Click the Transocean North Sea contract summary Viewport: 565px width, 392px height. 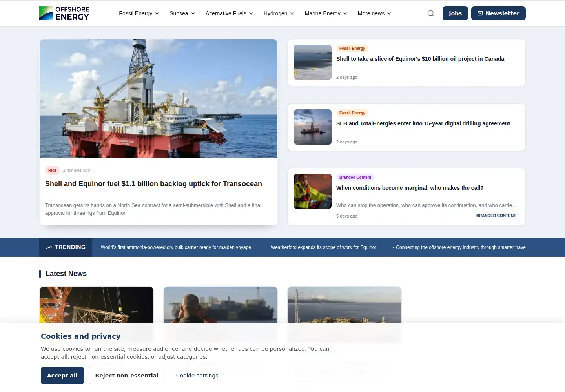tap(153, 209)
